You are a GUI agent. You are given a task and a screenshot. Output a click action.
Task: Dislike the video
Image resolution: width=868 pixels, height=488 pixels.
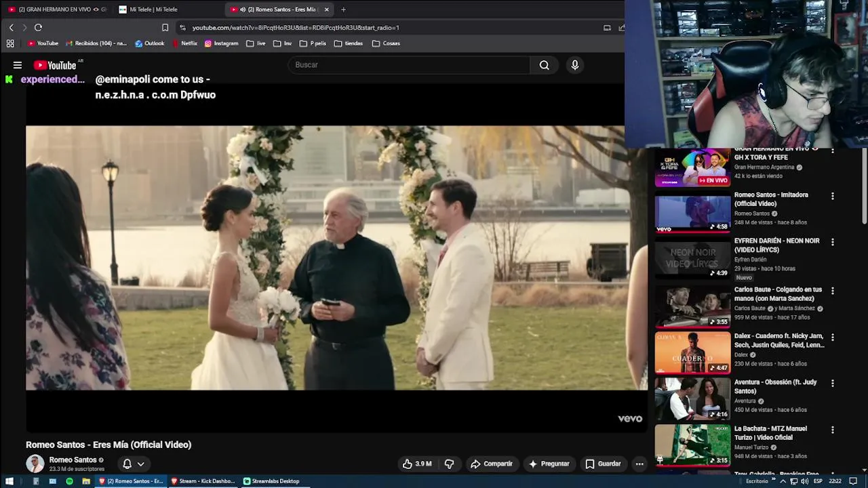pyautogui.click(x=449, y=464)
